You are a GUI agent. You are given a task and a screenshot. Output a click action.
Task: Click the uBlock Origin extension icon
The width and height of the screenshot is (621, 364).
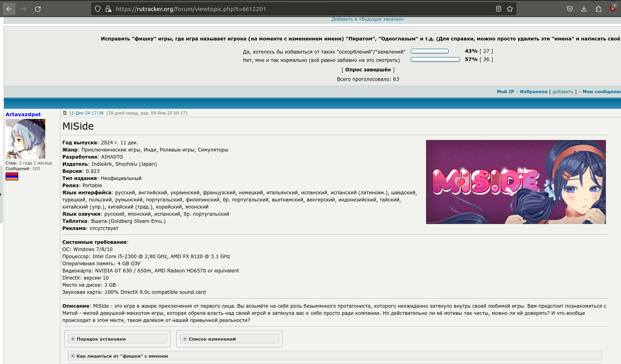click(613, 8)
